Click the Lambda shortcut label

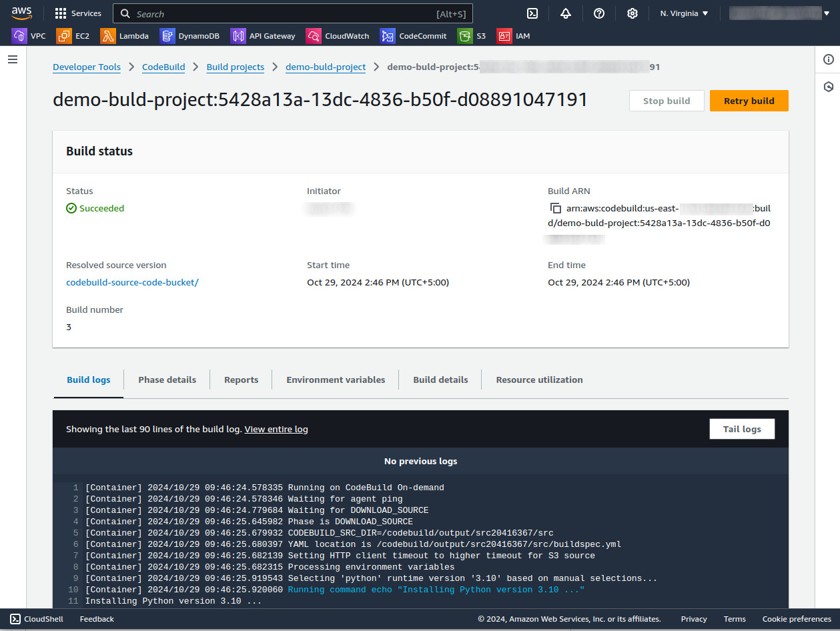(x=134, y=36)
